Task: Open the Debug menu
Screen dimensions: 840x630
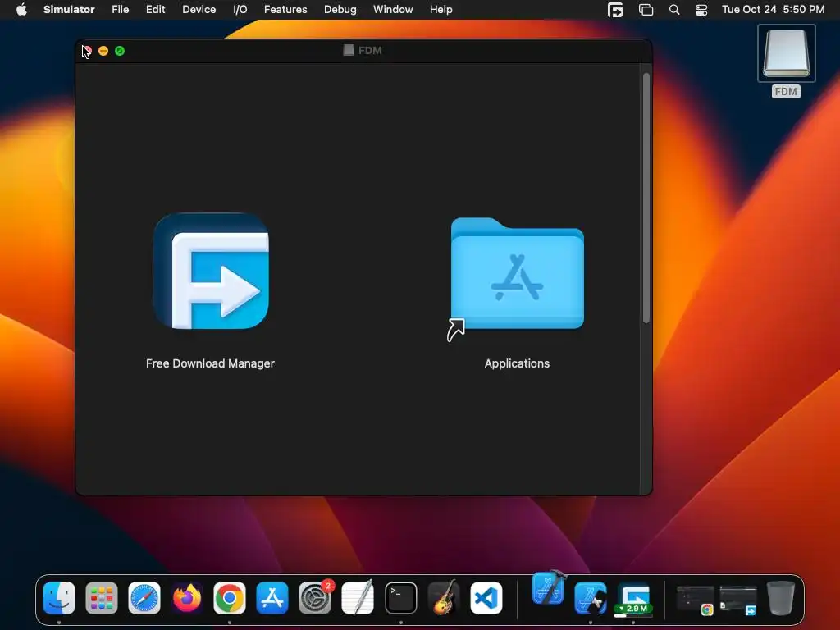Action: coord(340,10)
